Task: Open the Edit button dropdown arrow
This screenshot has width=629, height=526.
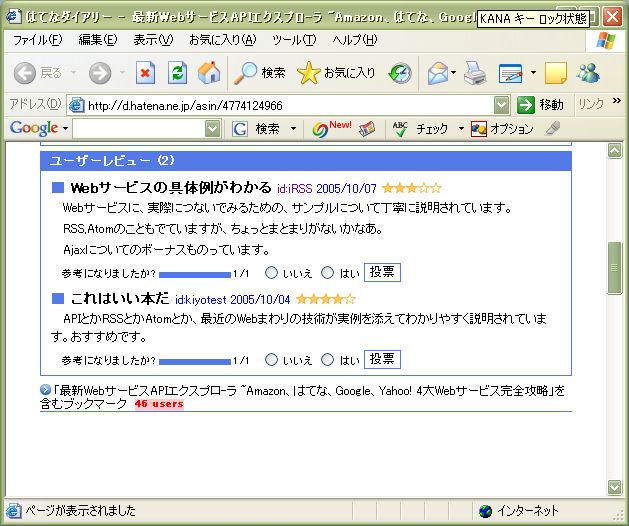Action: (x=533, y=73)
